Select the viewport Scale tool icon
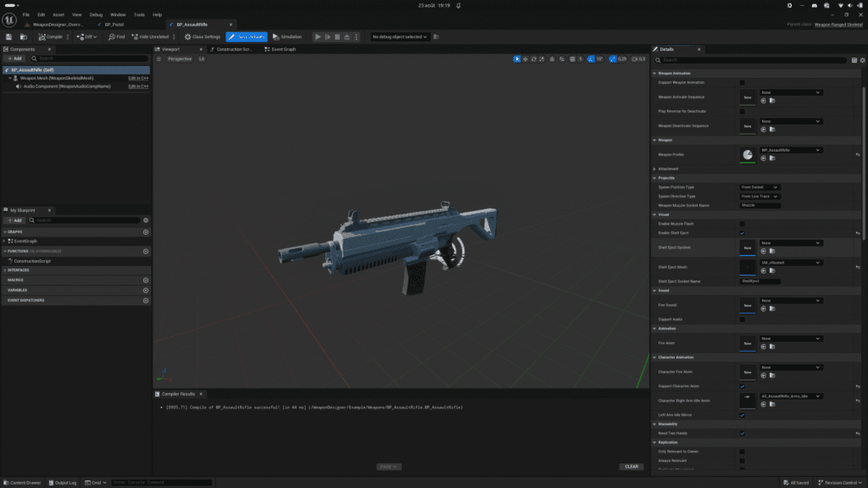This screenshot has width=868, height=488. 542,58
